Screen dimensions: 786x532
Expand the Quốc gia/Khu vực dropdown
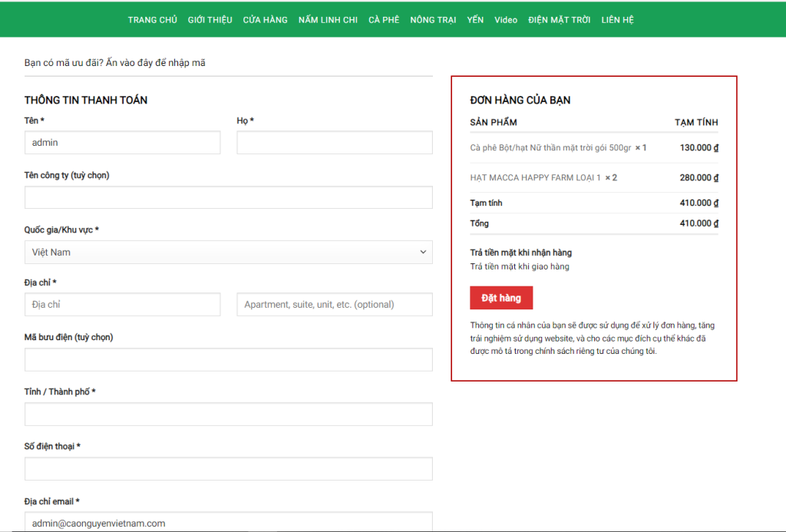229,253
